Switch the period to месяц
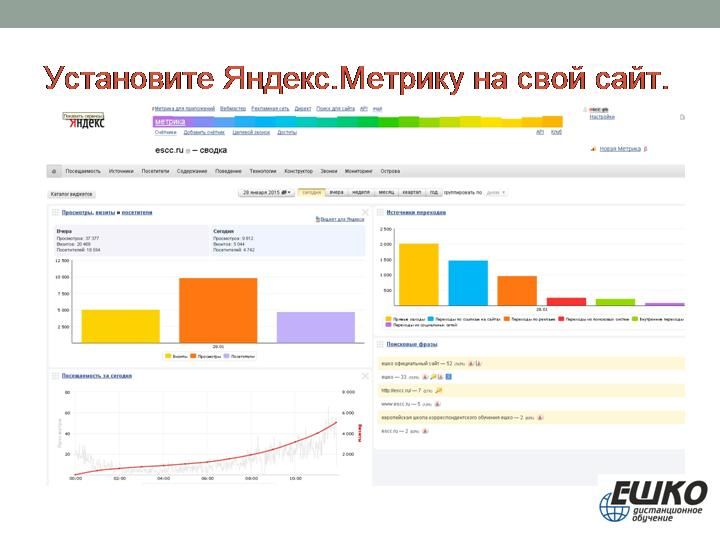Image resolution: width=720 pixels, height=540 pixels. pos(386,192)
